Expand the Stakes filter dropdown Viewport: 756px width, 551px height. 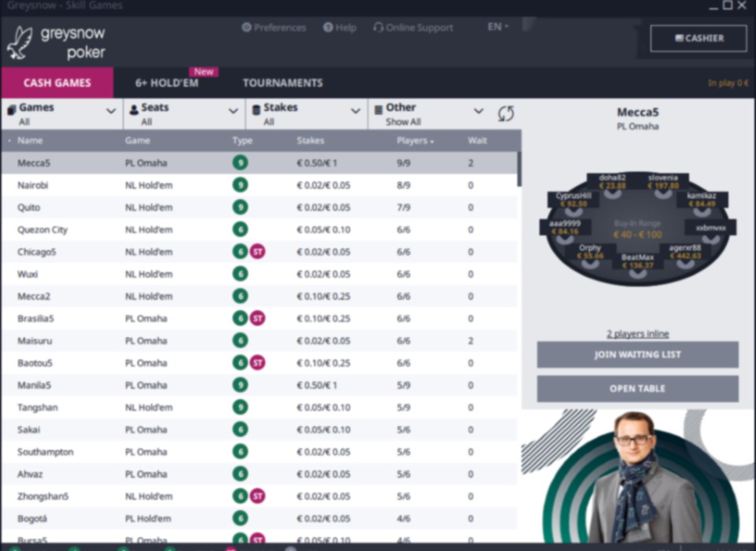point(306,114)
